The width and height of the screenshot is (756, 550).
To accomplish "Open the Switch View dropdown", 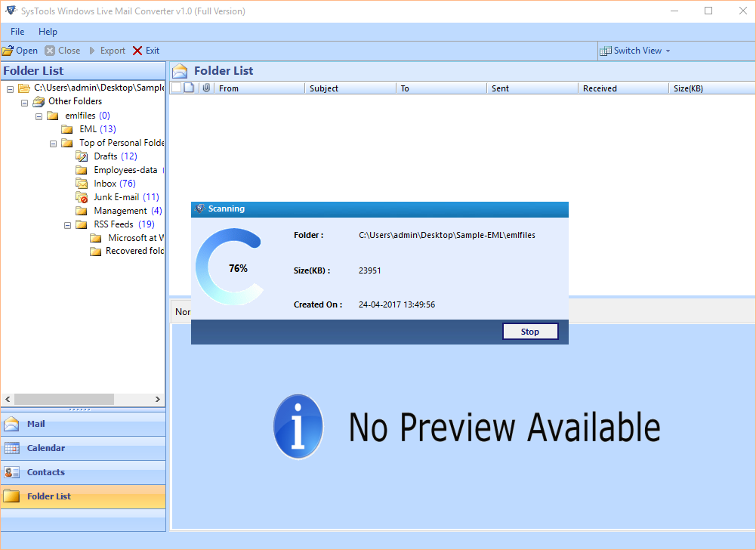I will click(641, 51).
